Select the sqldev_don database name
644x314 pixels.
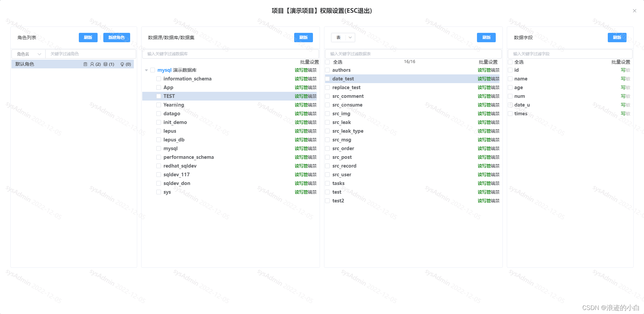point(177,183)
